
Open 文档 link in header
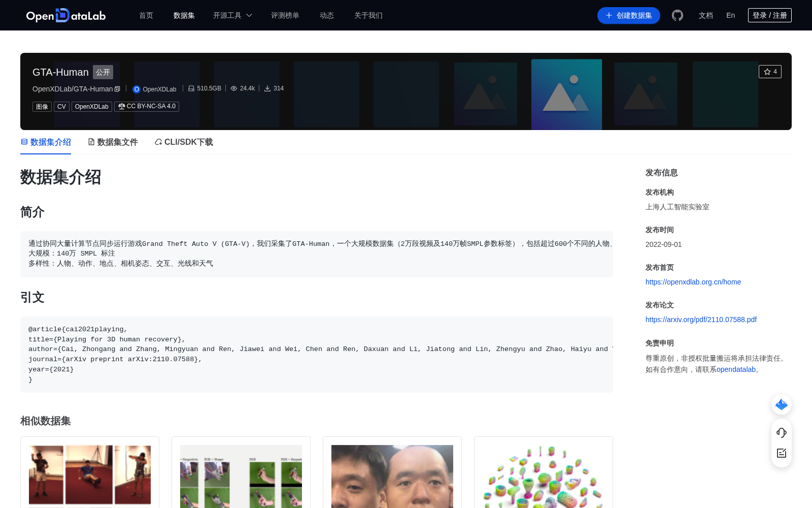click(706, 15)
